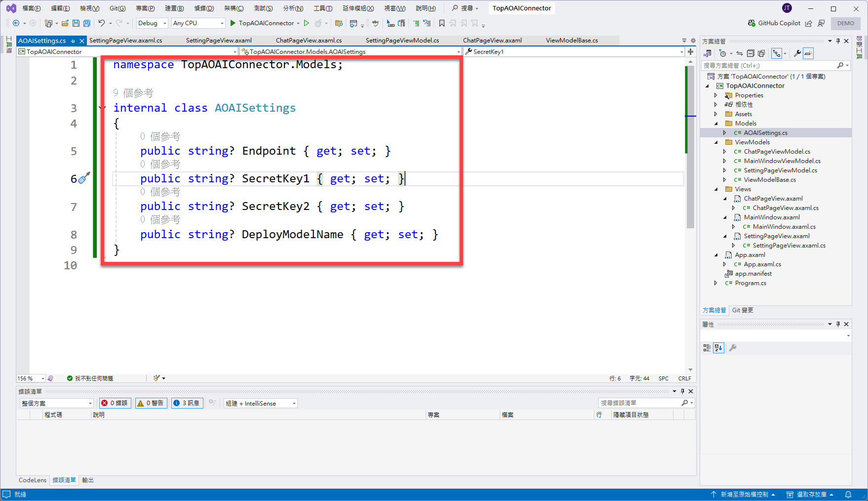
Task: Click 選取存放庫 in the status bar
Action: [811, 495]
